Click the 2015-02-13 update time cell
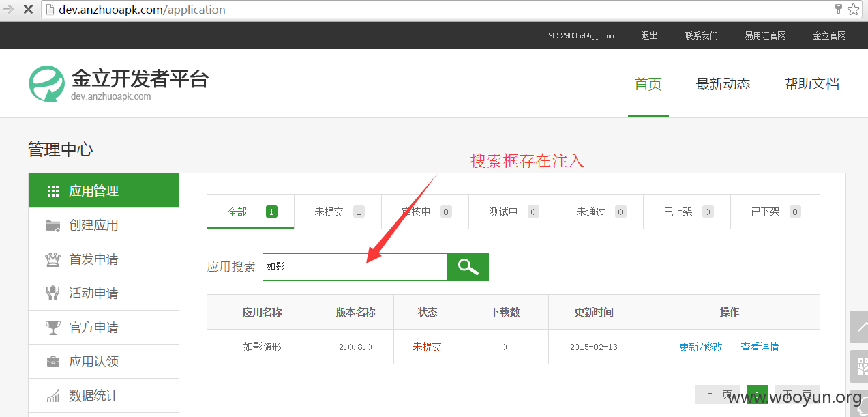Screen dimensions: 868x417 [x=594, y=347]
